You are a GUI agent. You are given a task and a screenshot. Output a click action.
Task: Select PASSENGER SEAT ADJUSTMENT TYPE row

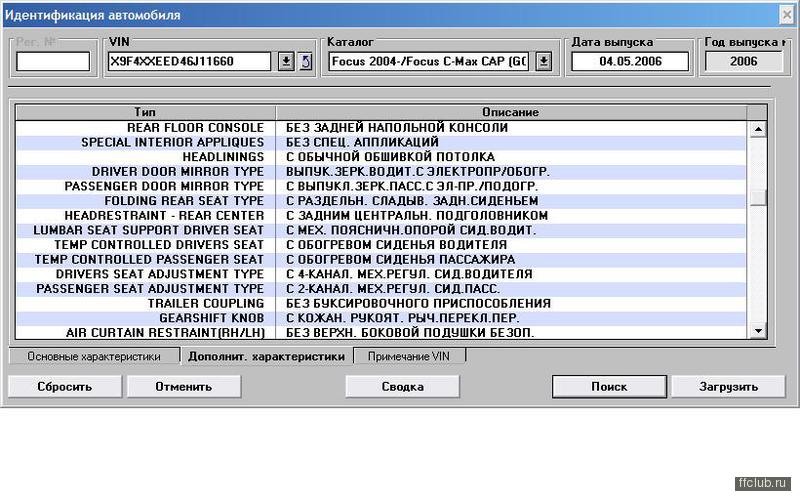(x=381, y=289)
